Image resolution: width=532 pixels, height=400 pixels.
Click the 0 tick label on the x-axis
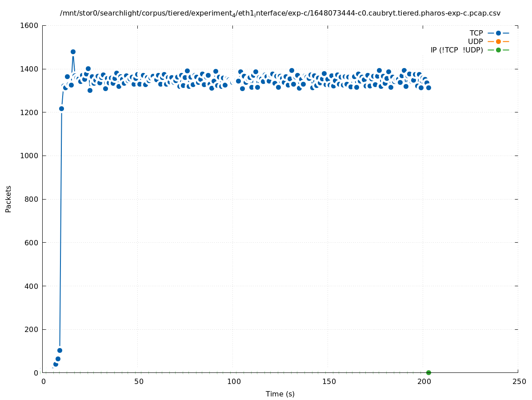point(44,381)
